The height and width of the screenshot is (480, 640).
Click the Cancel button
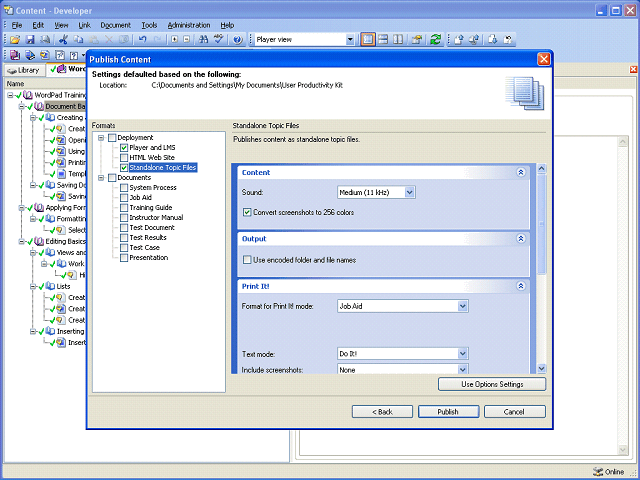(514, 412)
